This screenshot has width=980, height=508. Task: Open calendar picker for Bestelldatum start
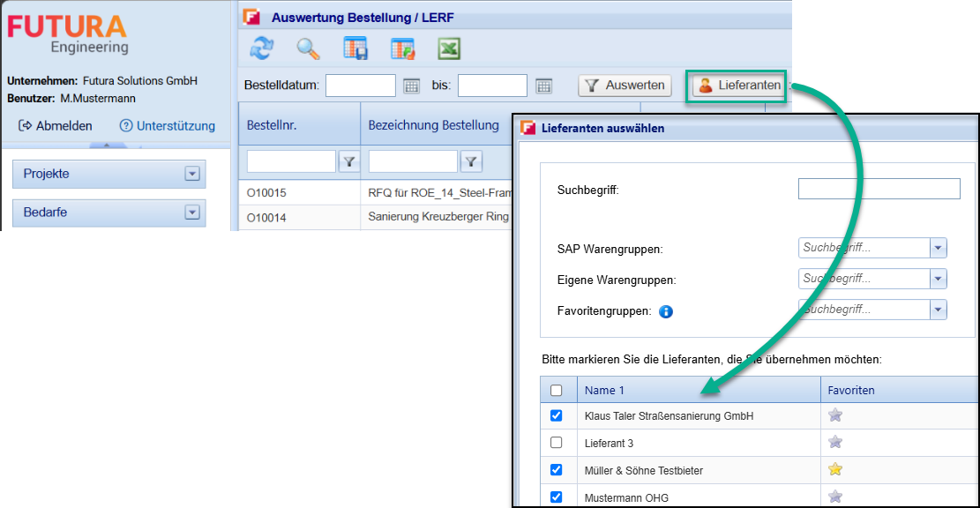click(411, 86)
